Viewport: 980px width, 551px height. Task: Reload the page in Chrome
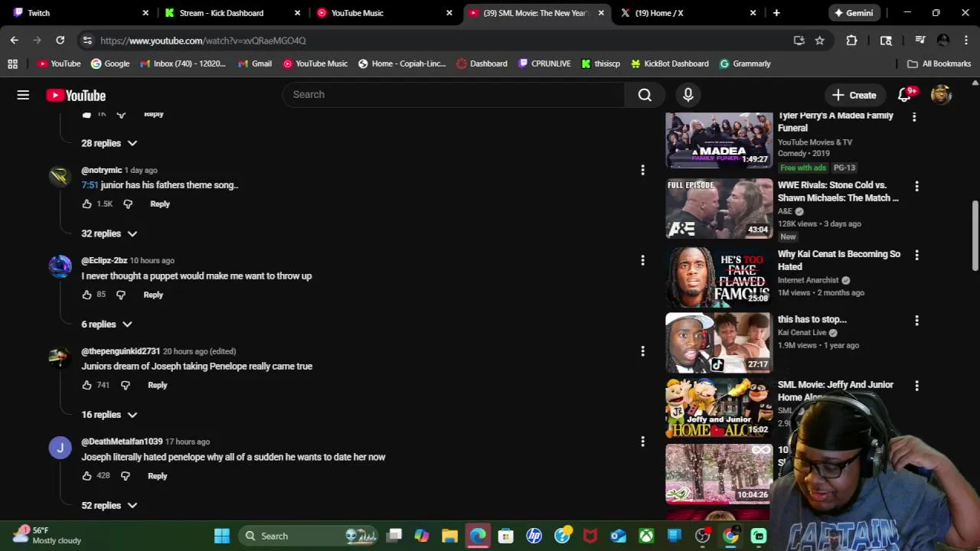click(x=60, y=40)
